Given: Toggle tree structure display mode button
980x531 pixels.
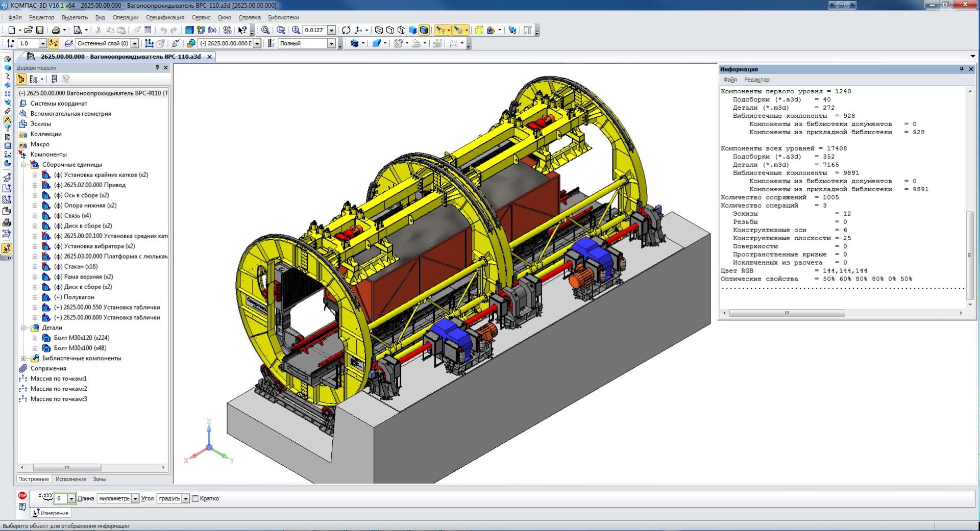Looking at the screenshot, I should coord(21,79).
